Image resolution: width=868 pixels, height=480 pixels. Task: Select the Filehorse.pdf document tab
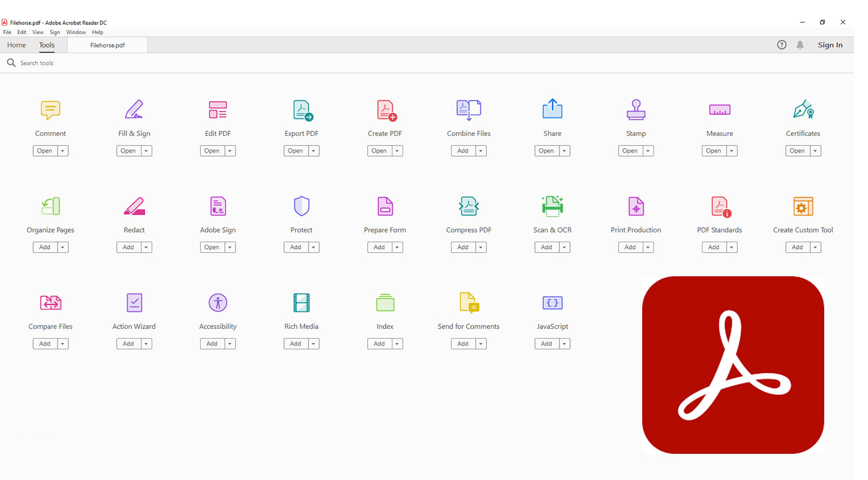coord(107,45)
